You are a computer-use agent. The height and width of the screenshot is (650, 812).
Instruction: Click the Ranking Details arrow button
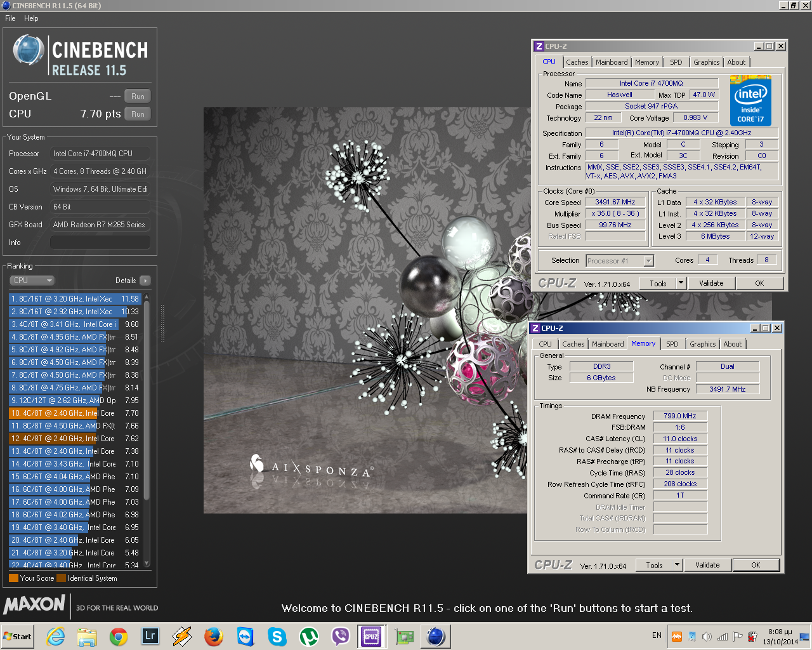pyautogui.click(x=145, y=281)
